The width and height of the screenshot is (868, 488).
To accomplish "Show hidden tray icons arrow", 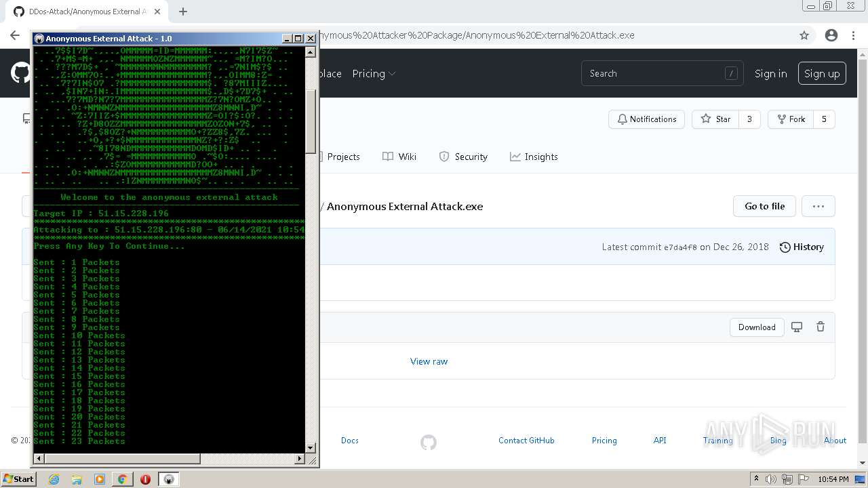I will pos(756,479).
